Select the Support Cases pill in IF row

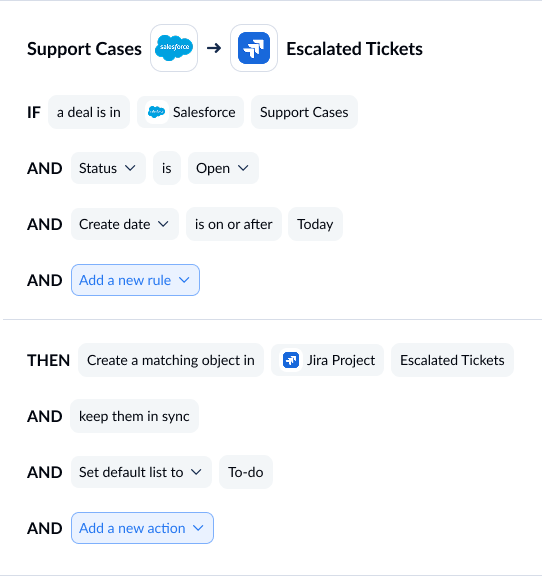[x=304, y=112]
